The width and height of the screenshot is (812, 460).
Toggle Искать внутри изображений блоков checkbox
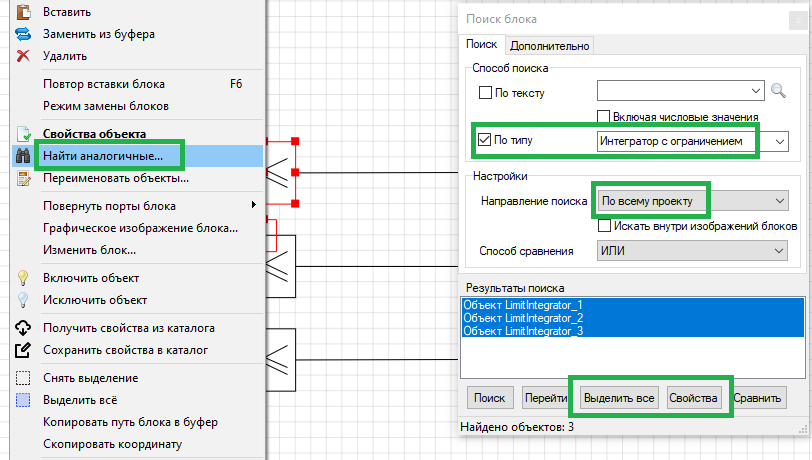[x=604, y=225]
